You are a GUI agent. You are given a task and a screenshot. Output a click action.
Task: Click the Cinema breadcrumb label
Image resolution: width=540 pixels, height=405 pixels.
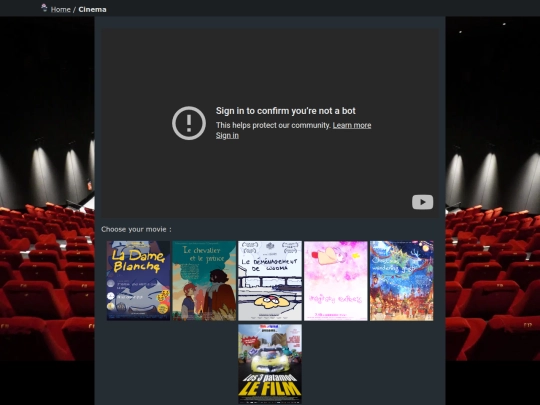coord(92,9)
